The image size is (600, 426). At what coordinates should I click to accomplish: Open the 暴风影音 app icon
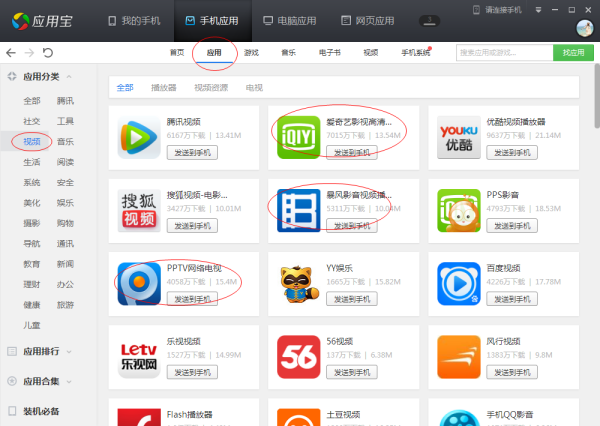coord(298,211)
